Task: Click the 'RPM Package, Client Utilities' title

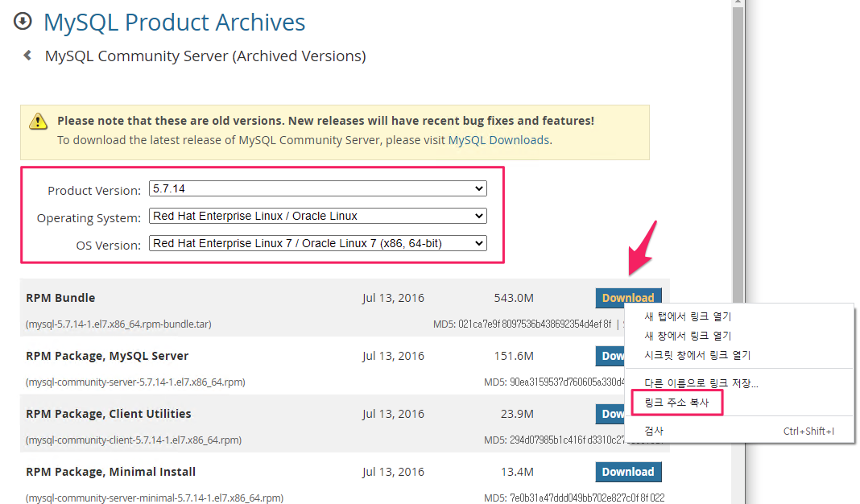Action: pos(109,414)
